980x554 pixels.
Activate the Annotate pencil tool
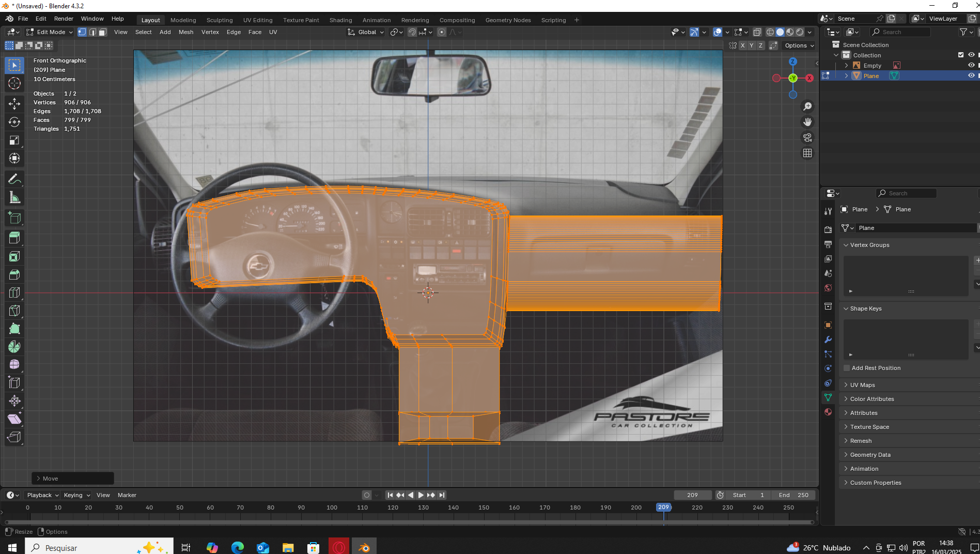coord(14,179)
